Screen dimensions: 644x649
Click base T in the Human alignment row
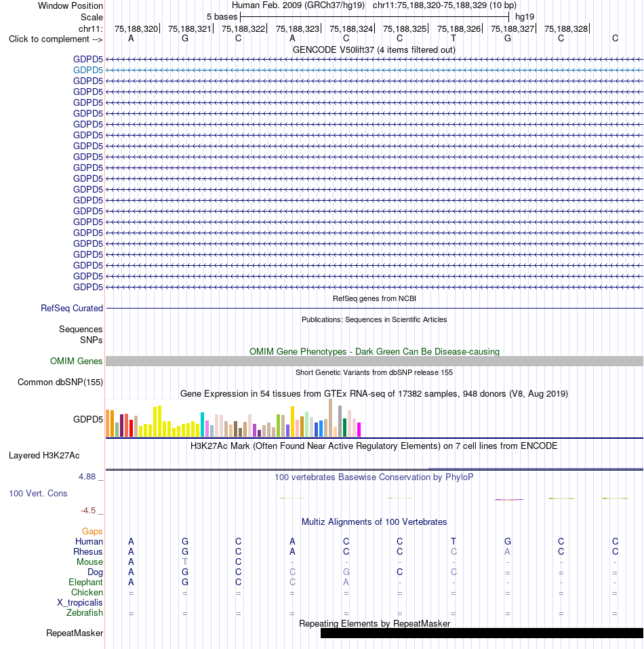454,541
